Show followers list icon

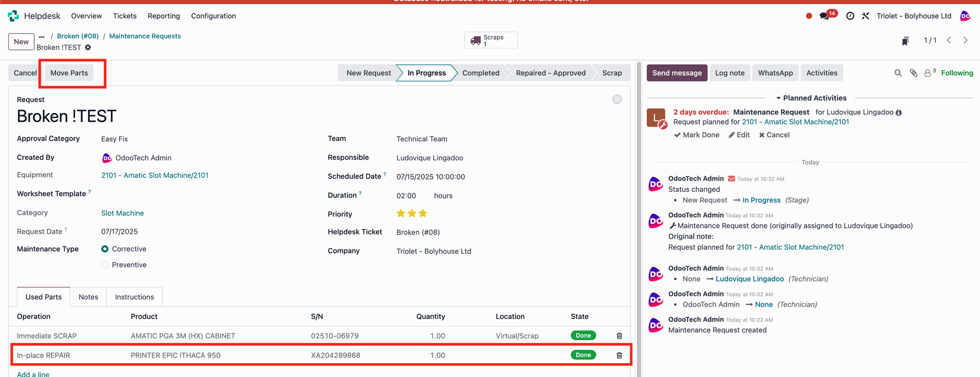(x=930, y=72)
